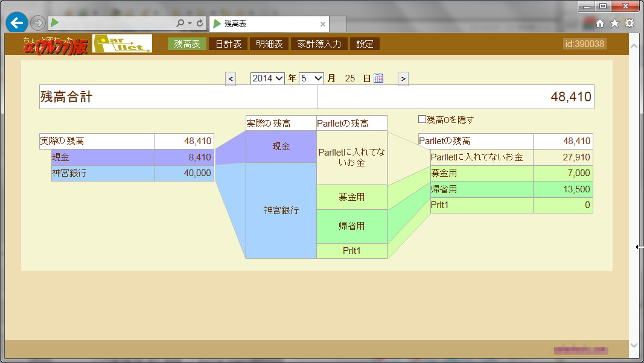The height and width of the screenshot is (363, 644).
Task: Click > to advance to the next date
Action: point(403,78)
